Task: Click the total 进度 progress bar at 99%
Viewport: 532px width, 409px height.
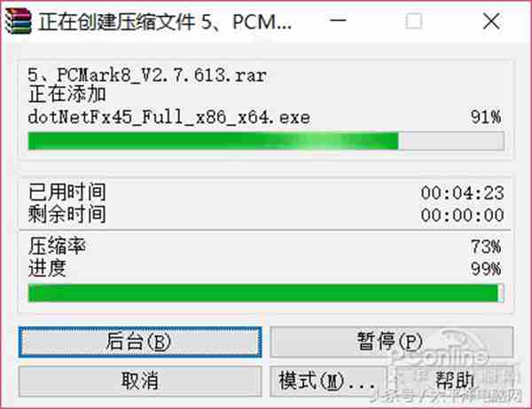Action: click(266, 293)
